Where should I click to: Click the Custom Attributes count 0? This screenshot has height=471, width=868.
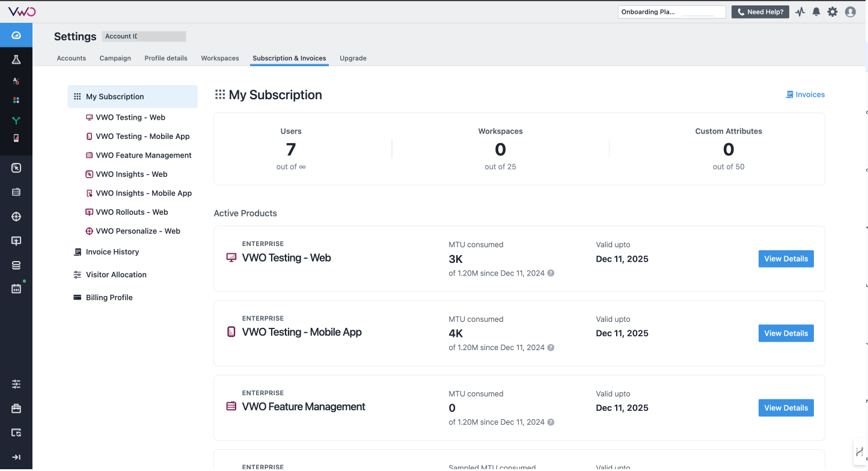[x=729, y=149]
